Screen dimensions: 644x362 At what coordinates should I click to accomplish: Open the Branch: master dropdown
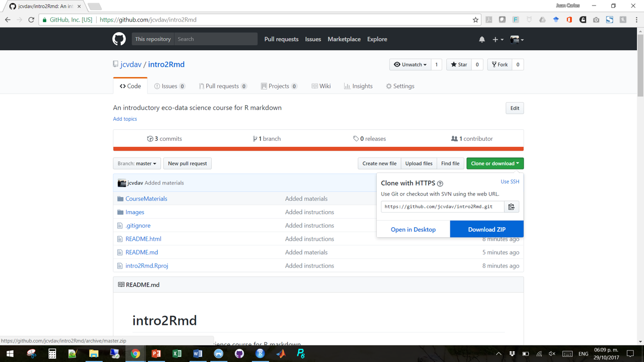point(137,163)
